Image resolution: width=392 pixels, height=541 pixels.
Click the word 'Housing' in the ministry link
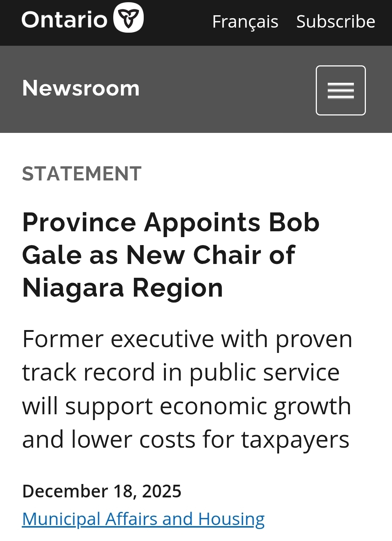pos(231,518)
